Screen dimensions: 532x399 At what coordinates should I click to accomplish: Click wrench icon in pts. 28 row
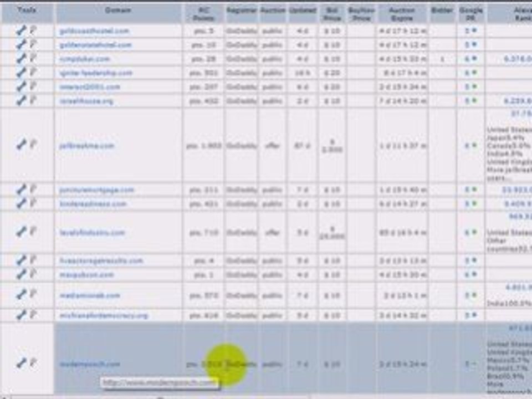click(21, 59)
